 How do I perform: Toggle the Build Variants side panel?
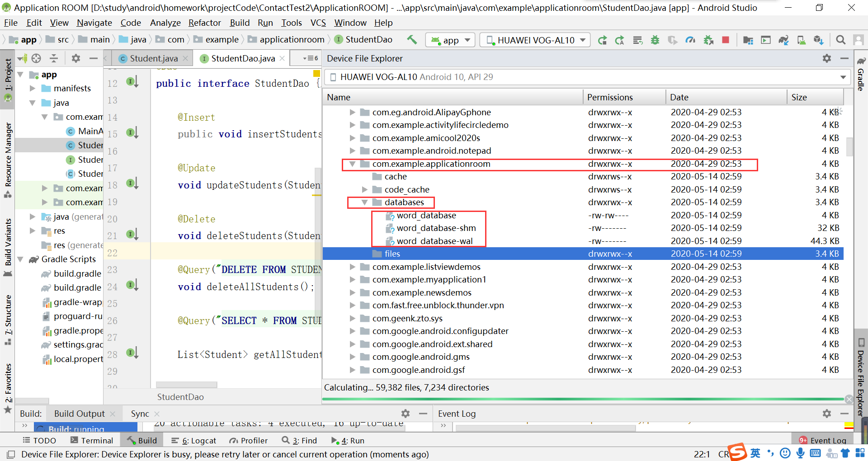(8, 248)
